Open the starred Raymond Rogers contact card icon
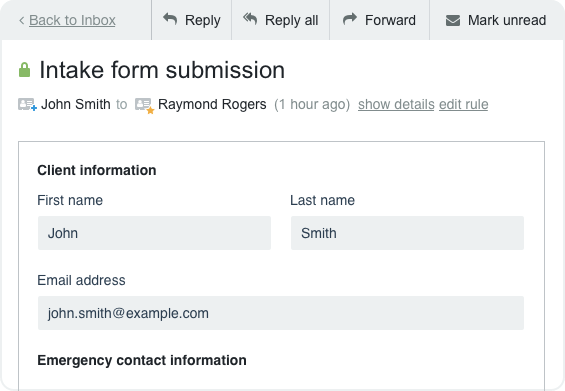Screen dimensions: 565x391 [144, 105]
